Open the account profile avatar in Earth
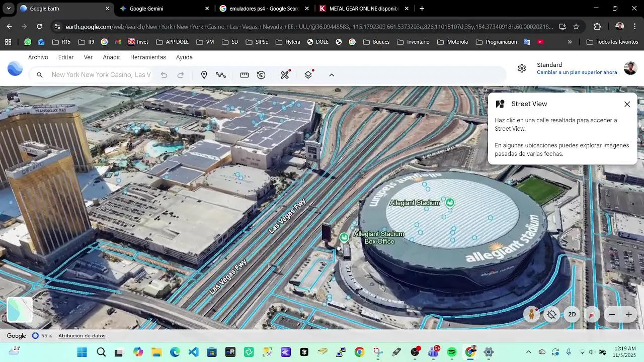The width and height of the screenshot is (644, 362). (x=630, y=68)
